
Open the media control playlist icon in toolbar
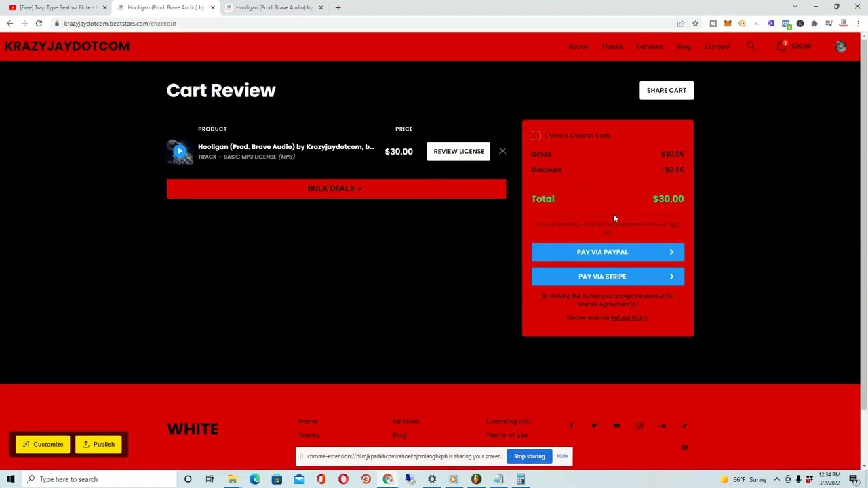coord(829,24)
